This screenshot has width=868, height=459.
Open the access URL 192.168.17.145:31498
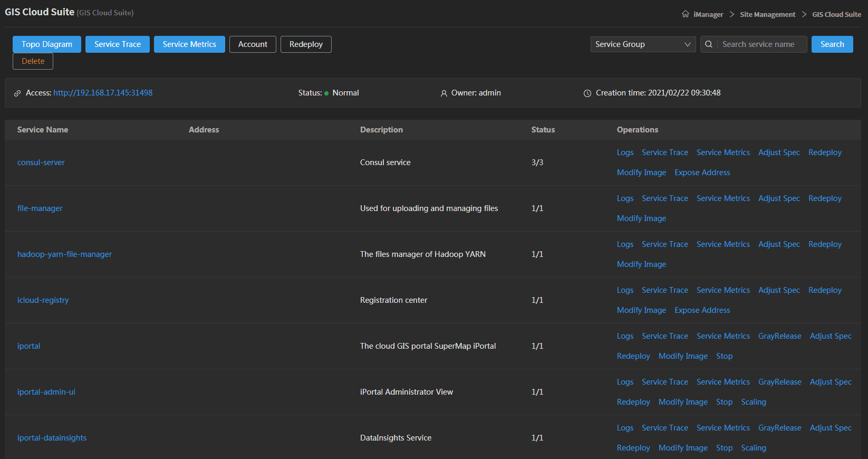tap(103, 93)
